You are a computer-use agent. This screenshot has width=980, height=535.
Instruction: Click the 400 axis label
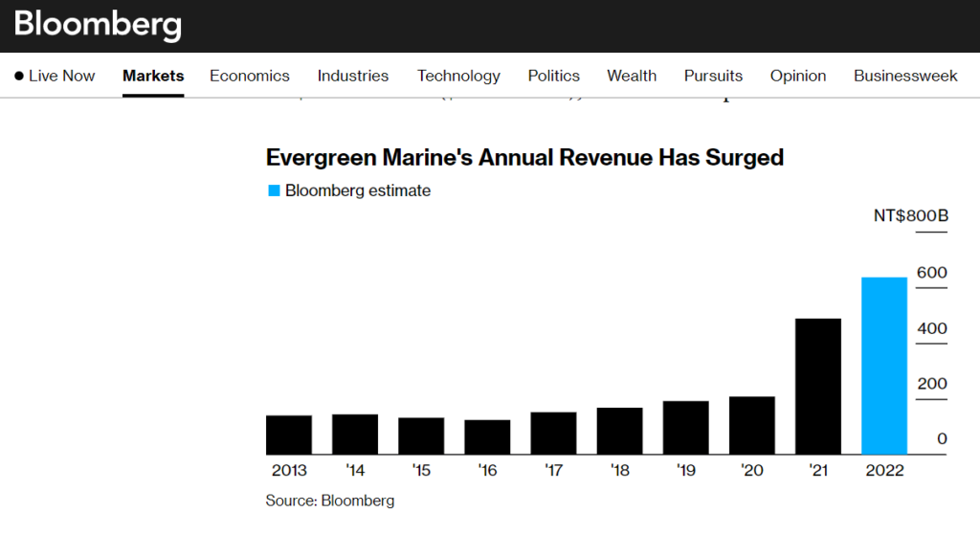pyautogui.click(x=932, y=328)
